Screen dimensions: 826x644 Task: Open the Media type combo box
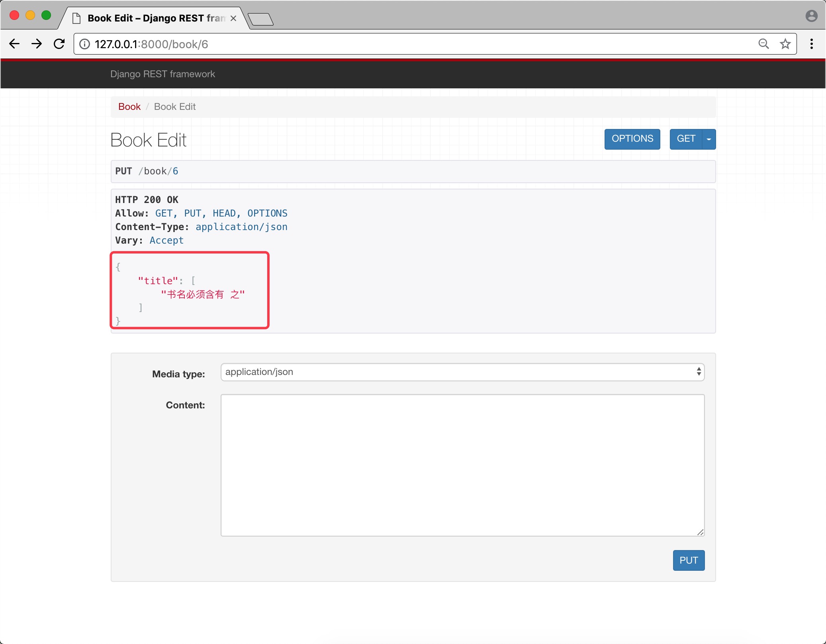(x=463, y=372)
